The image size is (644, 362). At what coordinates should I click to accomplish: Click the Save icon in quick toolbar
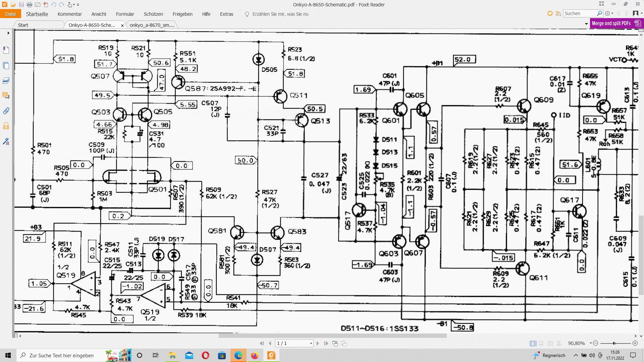click(21, 5)
